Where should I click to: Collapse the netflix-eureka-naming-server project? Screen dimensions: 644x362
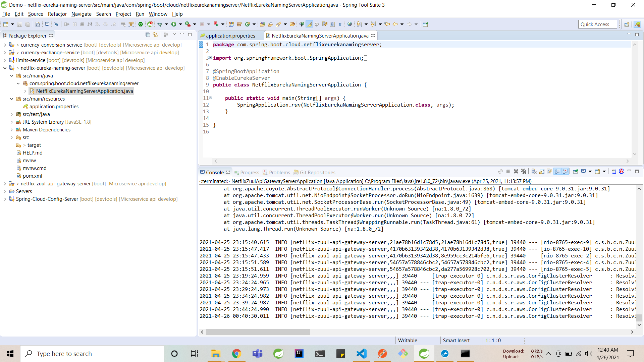tap(5, 68)
